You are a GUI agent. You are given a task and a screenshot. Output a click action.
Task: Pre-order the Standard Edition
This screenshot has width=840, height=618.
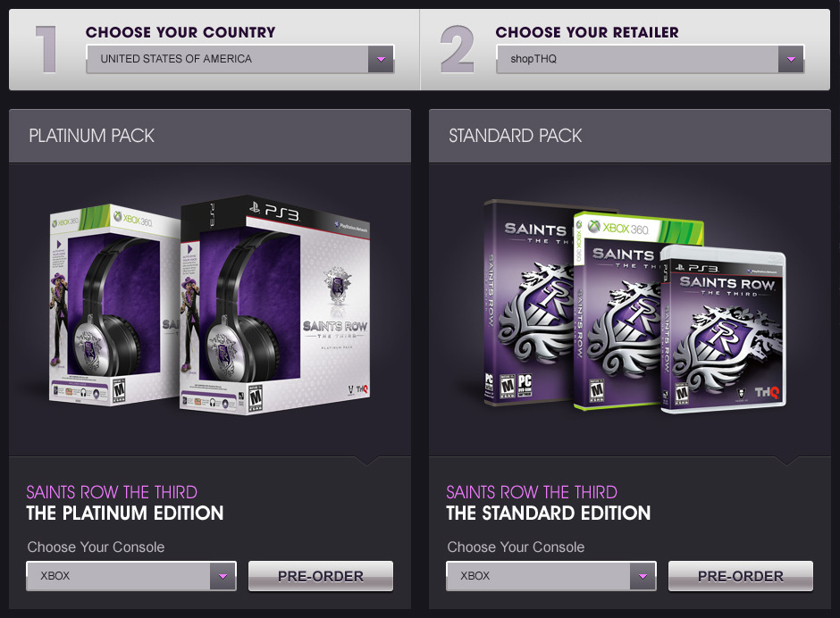[740, 576]
